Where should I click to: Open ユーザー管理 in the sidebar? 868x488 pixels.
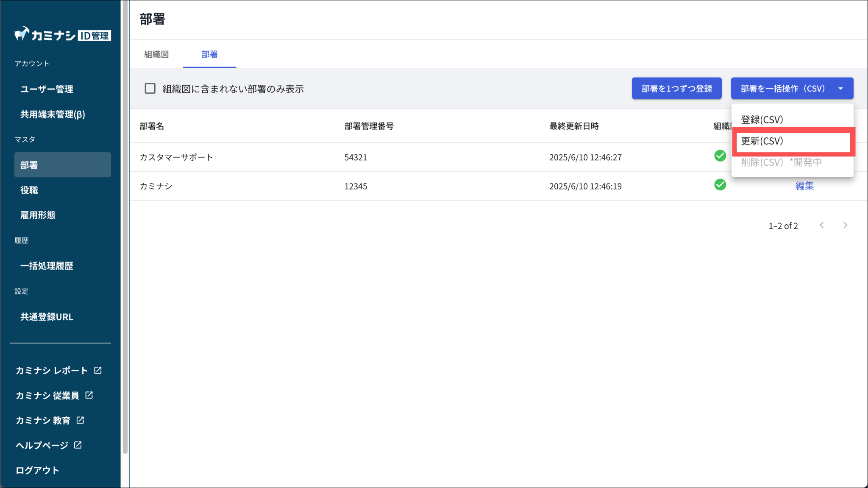pyautogui.click(x=47, y=89)
